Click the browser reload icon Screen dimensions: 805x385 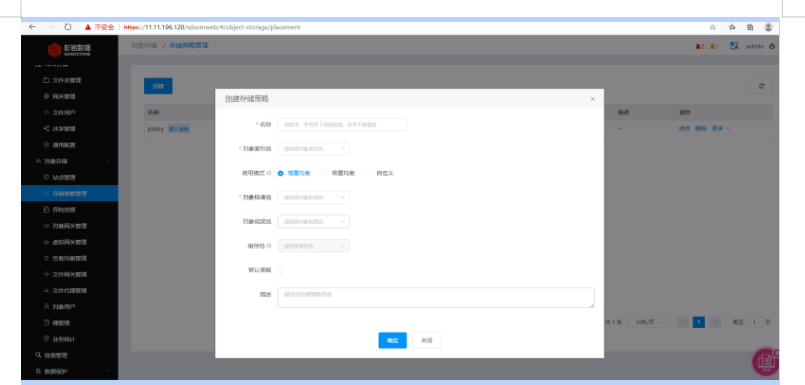click(68, 27)
